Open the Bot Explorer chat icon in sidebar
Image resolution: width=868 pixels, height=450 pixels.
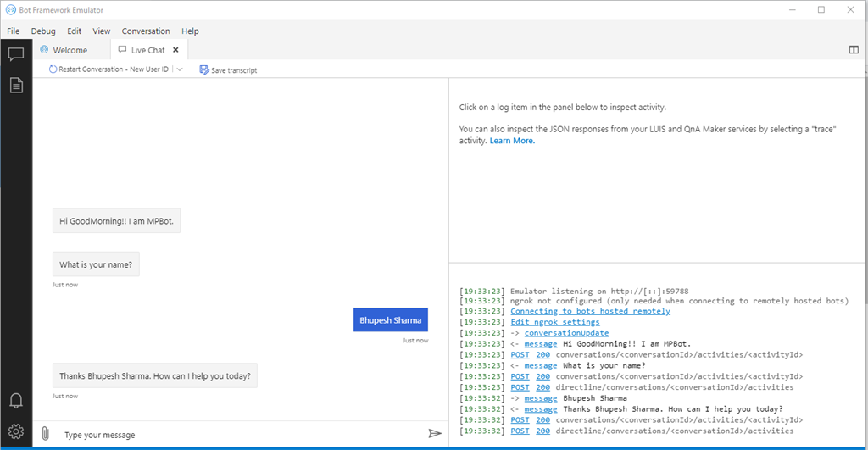pos(15,53)
